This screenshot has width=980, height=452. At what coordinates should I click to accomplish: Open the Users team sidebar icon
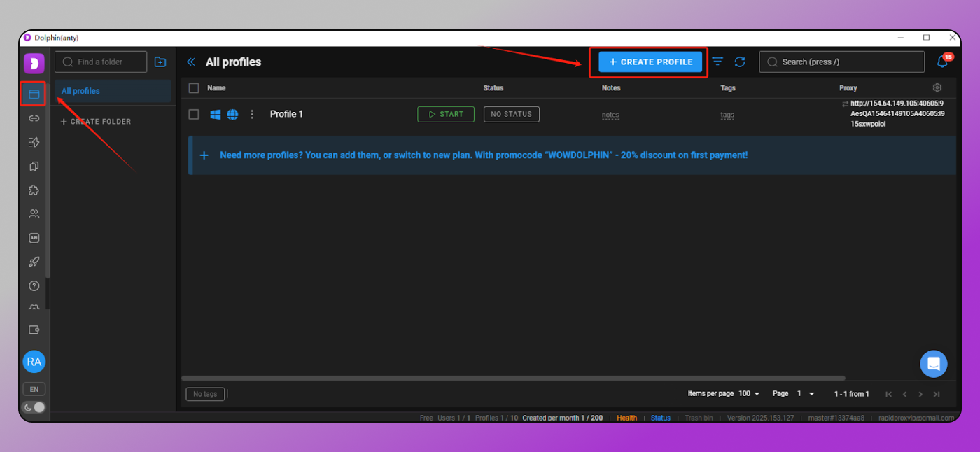coord(34,214)
